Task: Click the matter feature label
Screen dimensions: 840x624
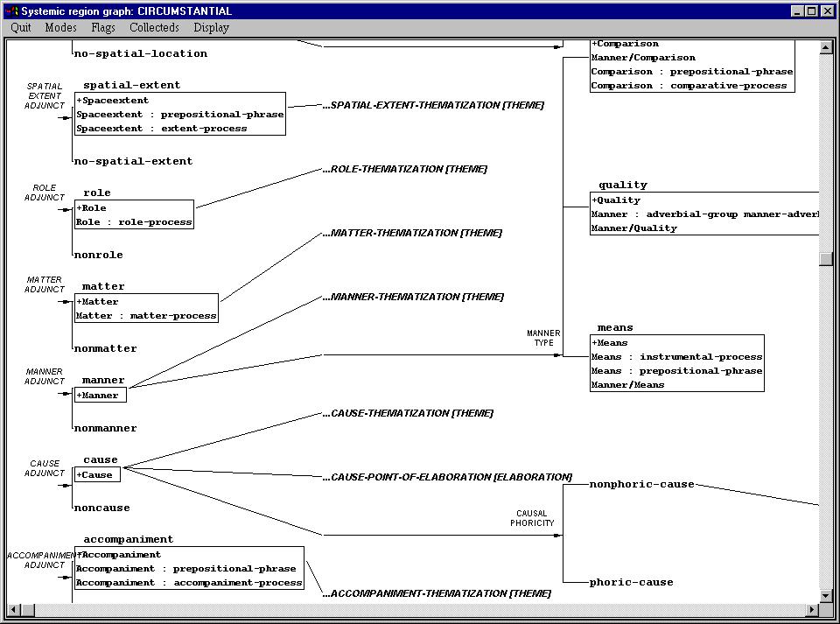Action: coord(103,286)
